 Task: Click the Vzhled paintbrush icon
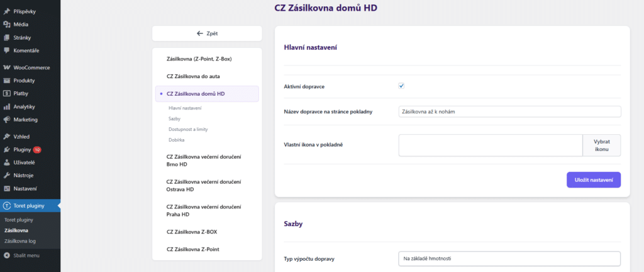point(6,137)
